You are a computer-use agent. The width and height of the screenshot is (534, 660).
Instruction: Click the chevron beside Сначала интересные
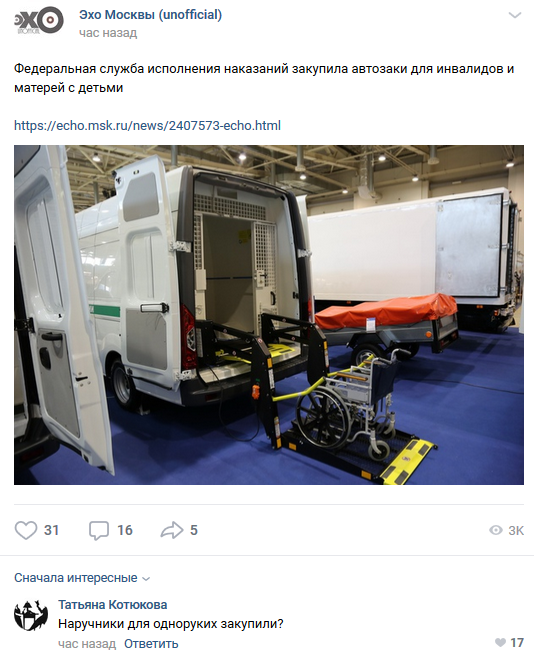(x=146, y=579)
